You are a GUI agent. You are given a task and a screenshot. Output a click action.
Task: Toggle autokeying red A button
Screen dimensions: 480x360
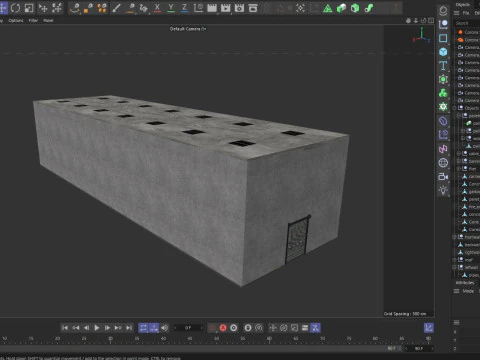[223, 328]
